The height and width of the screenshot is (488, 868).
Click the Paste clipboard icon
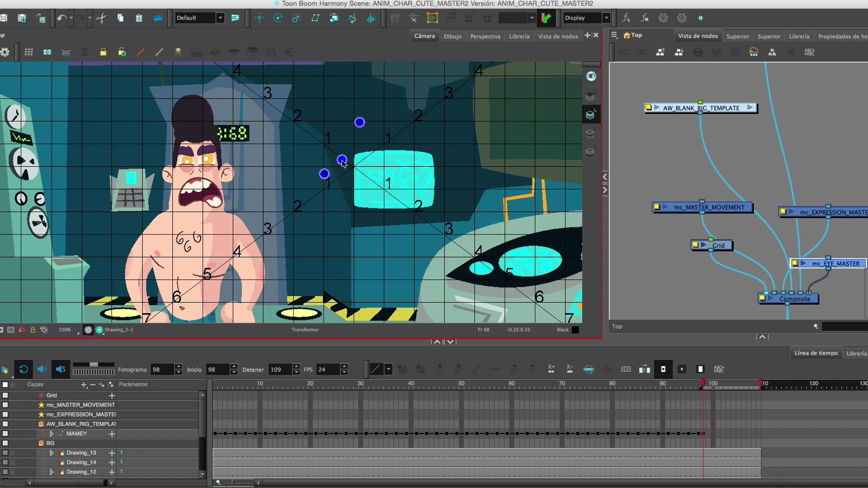(139, 18)
